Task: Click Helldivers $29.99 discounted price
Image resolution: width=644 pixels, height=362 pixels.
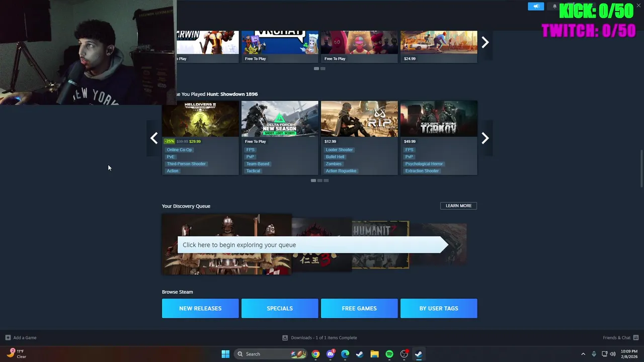Action: tap(195, 142)
